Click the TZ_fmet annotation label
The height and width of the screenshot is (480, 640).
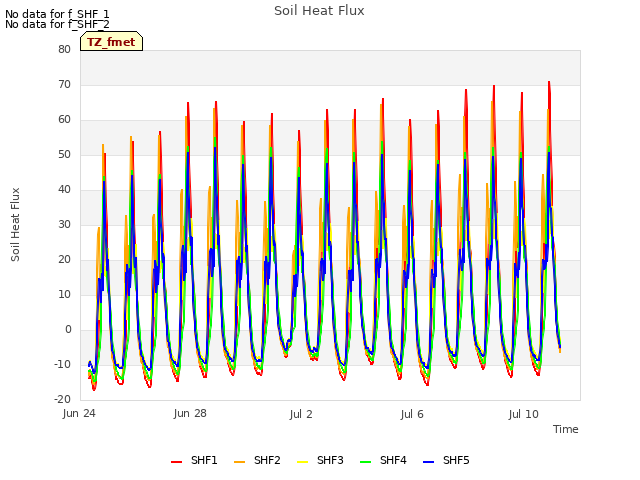[111, 42]
